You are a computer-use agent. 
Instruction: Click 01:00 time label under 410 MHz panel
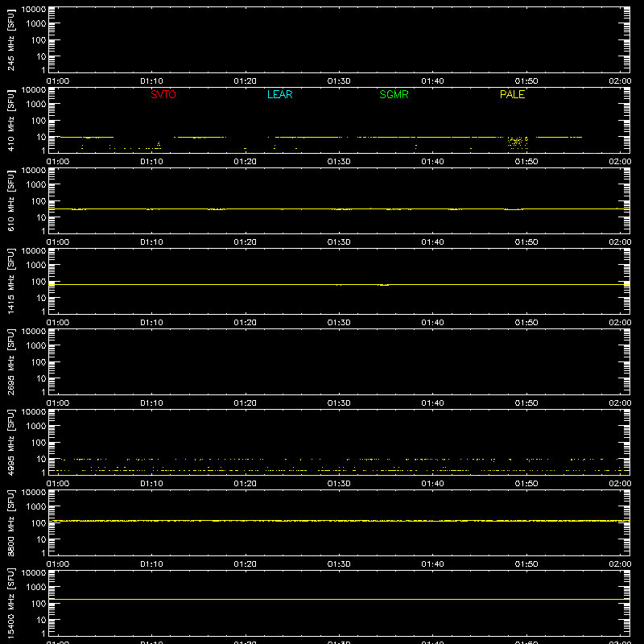58,162
